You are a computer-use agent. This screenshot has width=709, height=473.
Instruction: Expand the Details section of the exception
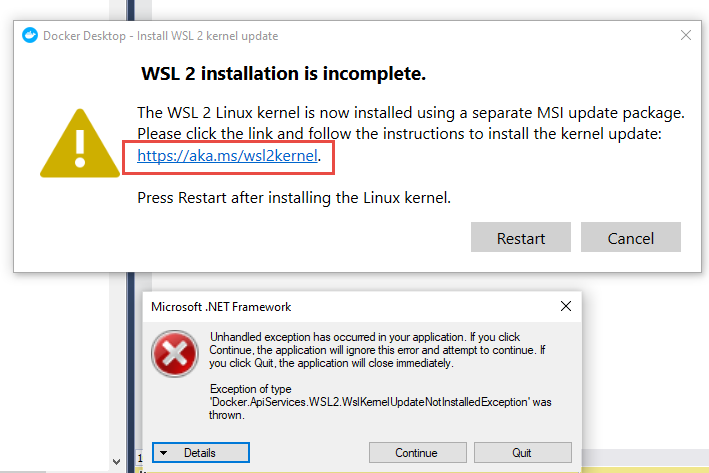click(201, 453)
